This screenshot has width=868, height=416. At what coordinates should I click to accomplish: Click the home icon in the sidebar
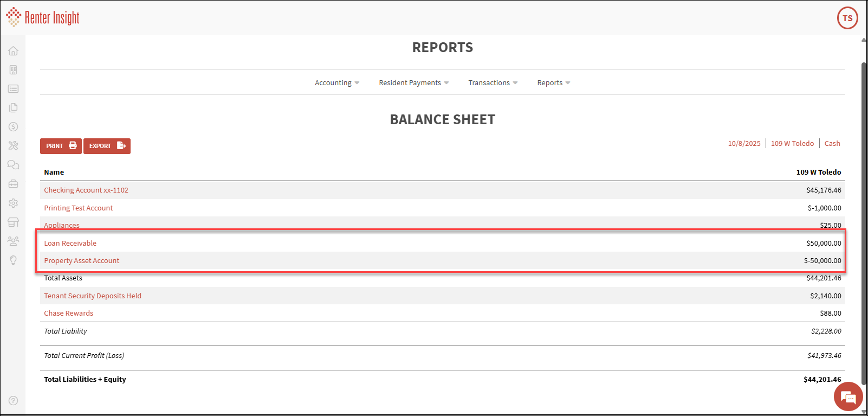coord(13,51)
